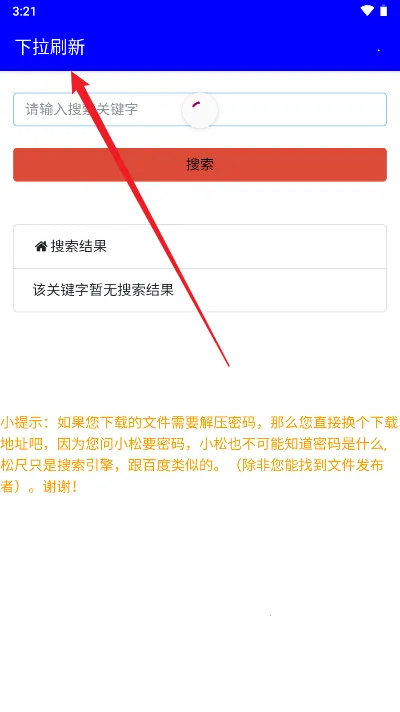Click the tail end of the red arrow
This screenshot has height=712, width=400.
228,364
